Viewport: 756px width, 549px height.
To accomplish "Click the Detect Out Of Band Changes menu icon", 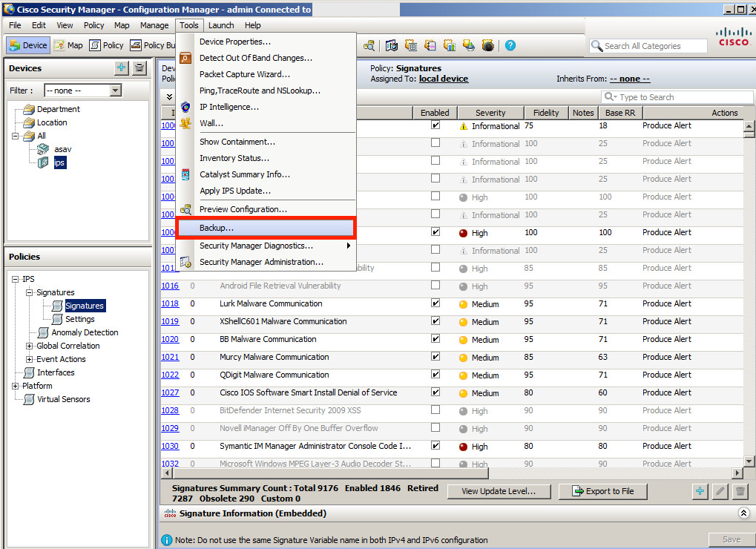I will pyautogui.click(x=185, y=58).
